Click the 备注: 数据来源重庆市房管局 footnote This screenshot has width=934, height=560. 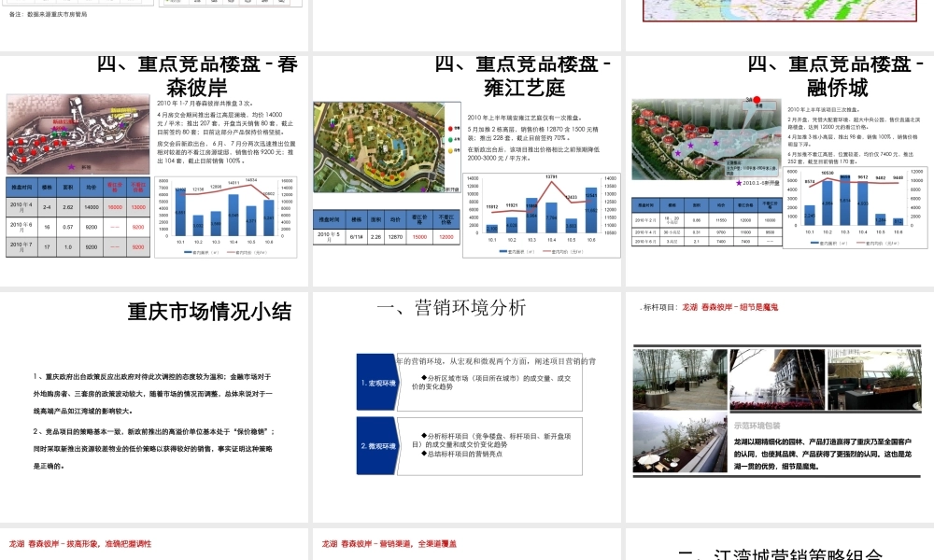[x=48, y=14]
